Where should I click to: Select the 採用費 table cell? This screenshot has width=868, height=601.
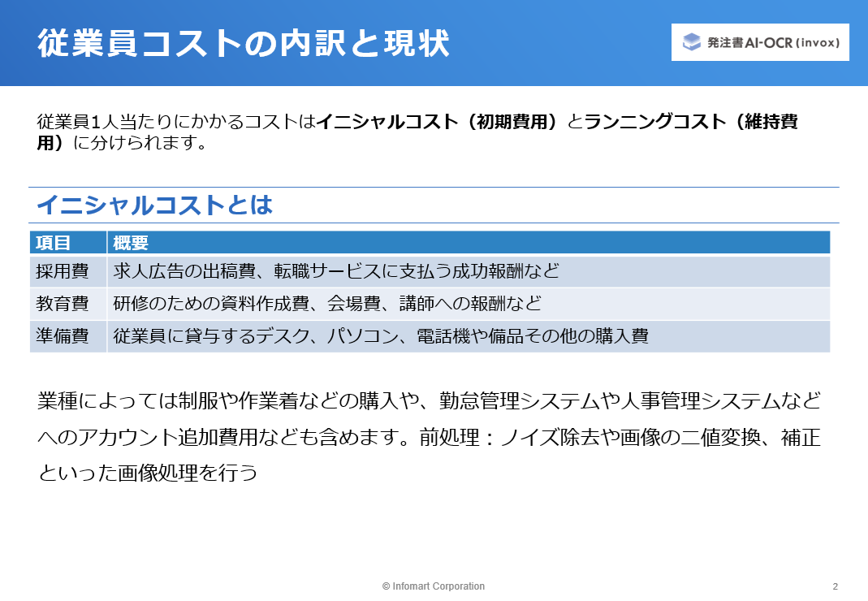coord(68,271)
